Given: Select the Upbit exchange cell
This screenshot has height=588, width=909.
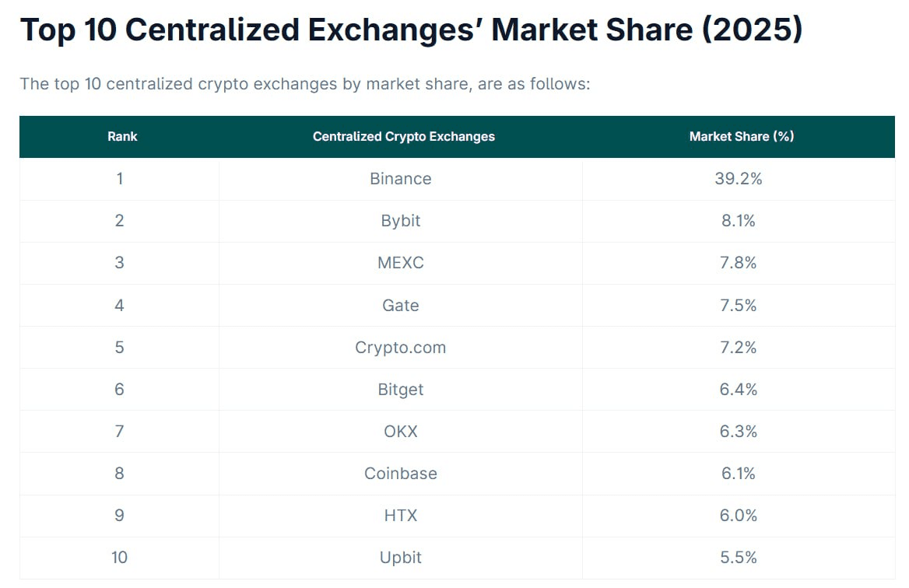Looking at the screenshot, I should (400, 557).
